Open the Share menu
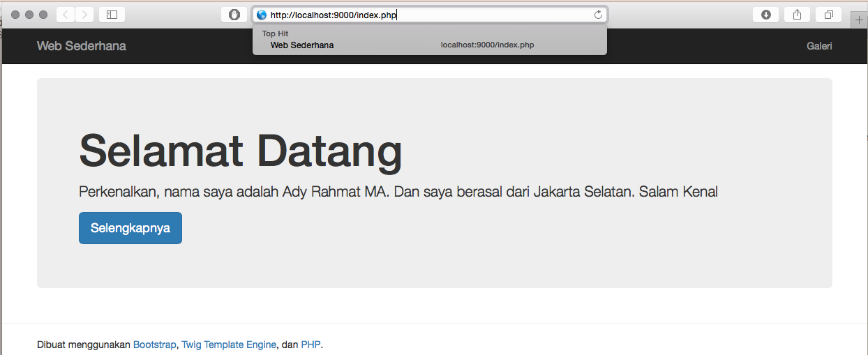Screen dimensions: 868x355 tap(797, 15)
